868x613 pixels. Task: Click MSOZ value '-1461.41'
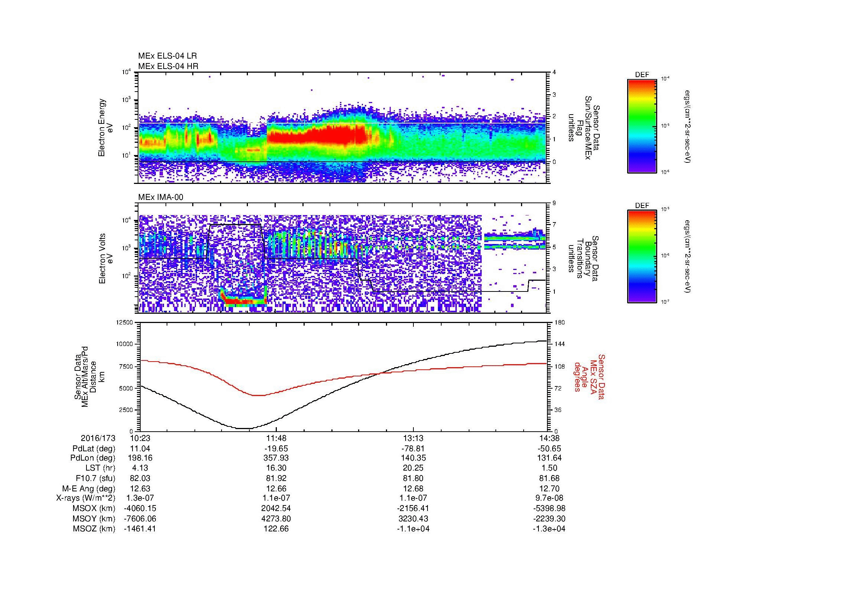[140, 529]
